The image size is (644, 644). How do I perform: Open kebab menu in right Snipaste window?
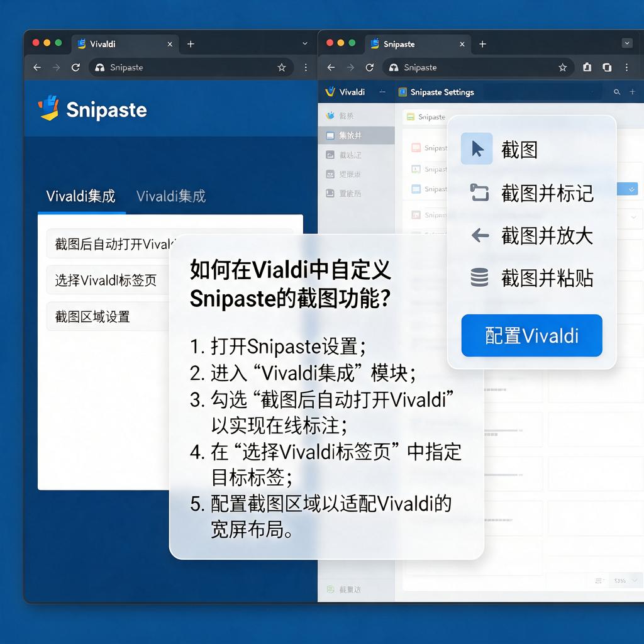coord(626,67)
